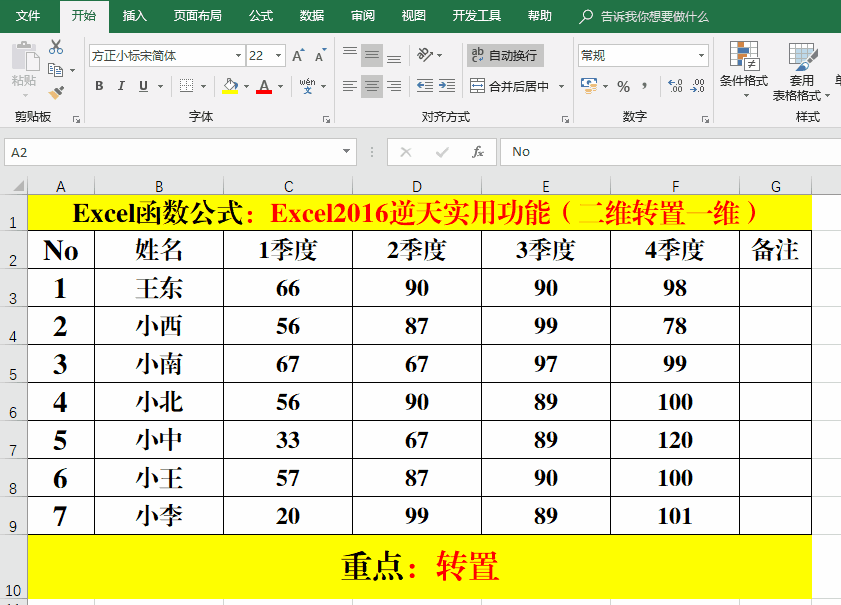
Task: Expand the number format 常规 dropdown
Action: point(702,56)
